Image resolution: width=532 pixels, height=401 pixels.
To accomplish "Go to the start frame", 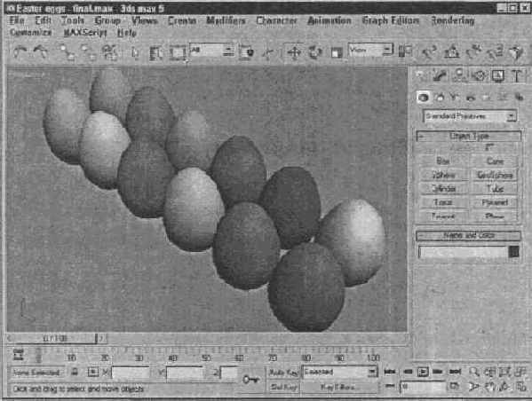I will point(390,373).
